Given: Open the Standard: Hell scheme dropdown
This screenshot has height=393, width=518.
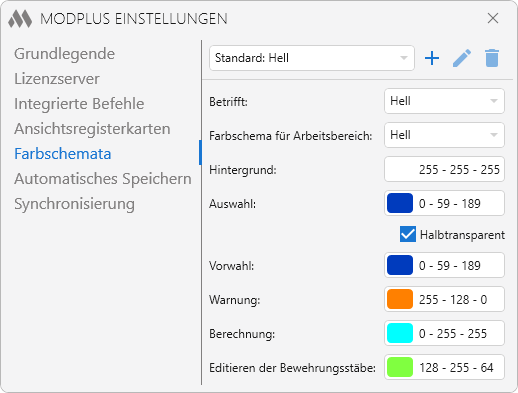Looking at the screenshot, I should [x=312, y=58].
